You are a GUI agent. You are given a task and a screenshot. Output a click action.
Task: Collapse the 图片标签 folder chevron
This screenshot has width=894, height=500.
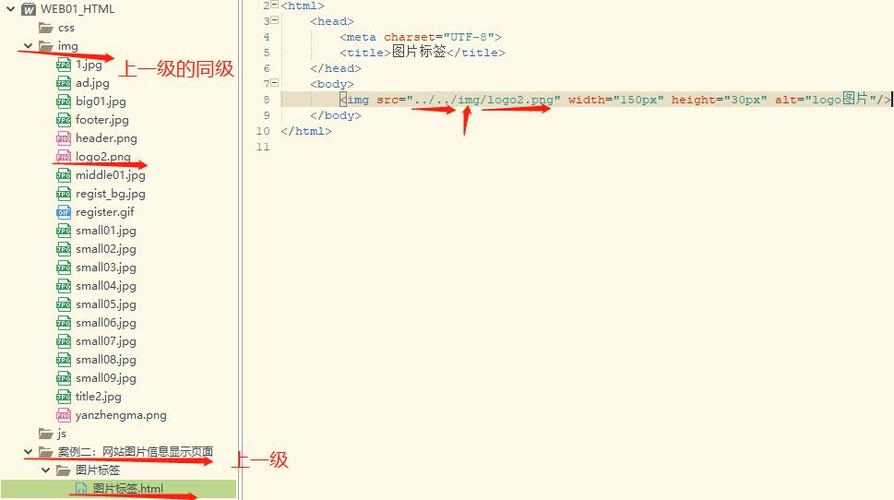tap(46, 470)
